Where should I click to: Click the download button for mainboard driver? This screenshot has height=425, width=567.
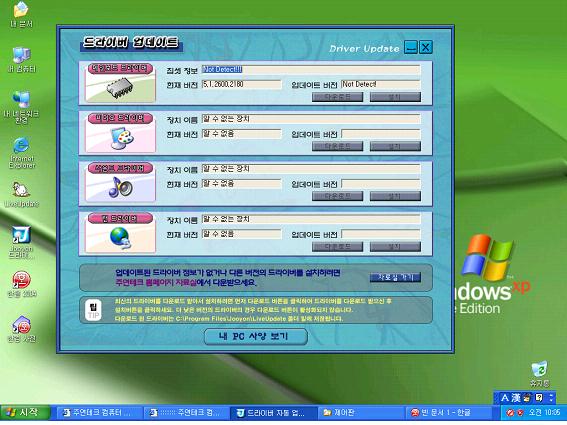pyautogui.click(x=337, y=97)
